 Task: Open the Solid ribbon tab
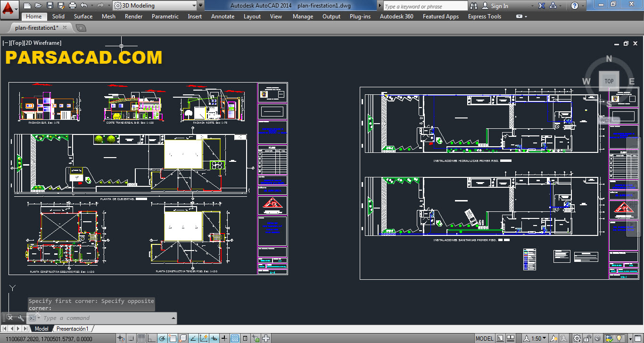pyautogui.click(x=58, y=16)
